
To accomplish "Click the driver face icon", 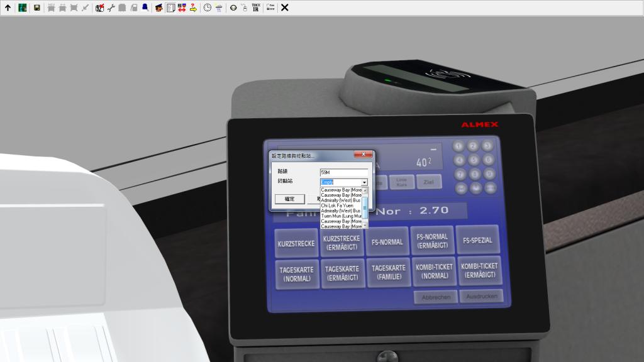I will [159, 8].
